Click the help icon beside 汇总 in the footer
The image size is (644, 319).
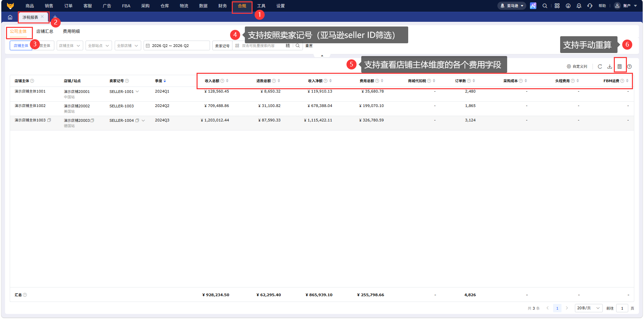[25, 295]
